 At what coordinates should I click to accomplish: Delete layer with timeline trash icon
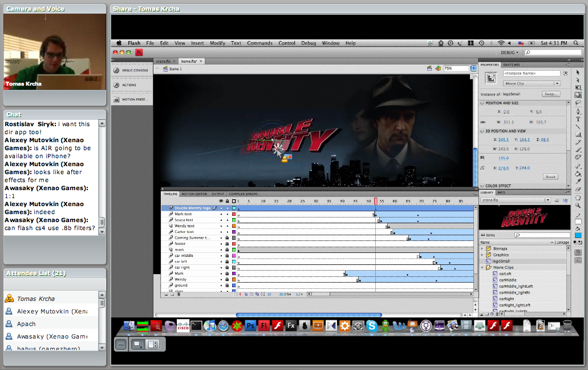tap(179, 294)
